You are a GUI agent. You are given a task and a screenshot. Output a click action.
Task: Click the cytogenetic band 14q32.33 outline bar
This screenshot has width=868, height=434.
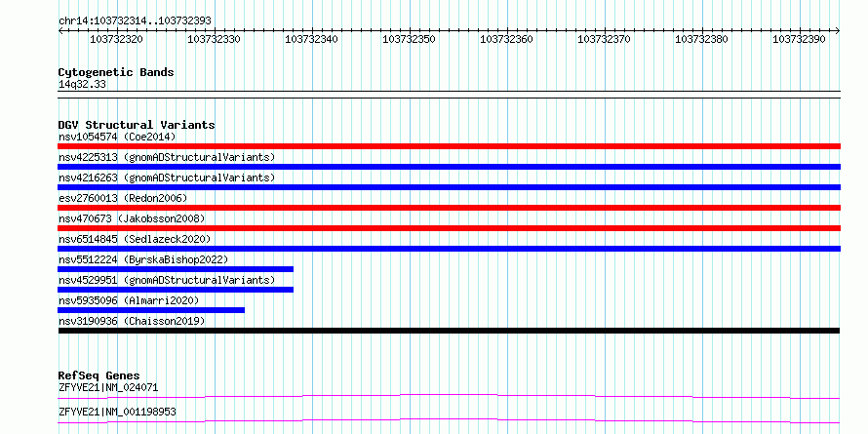click(x=450, y=95)
